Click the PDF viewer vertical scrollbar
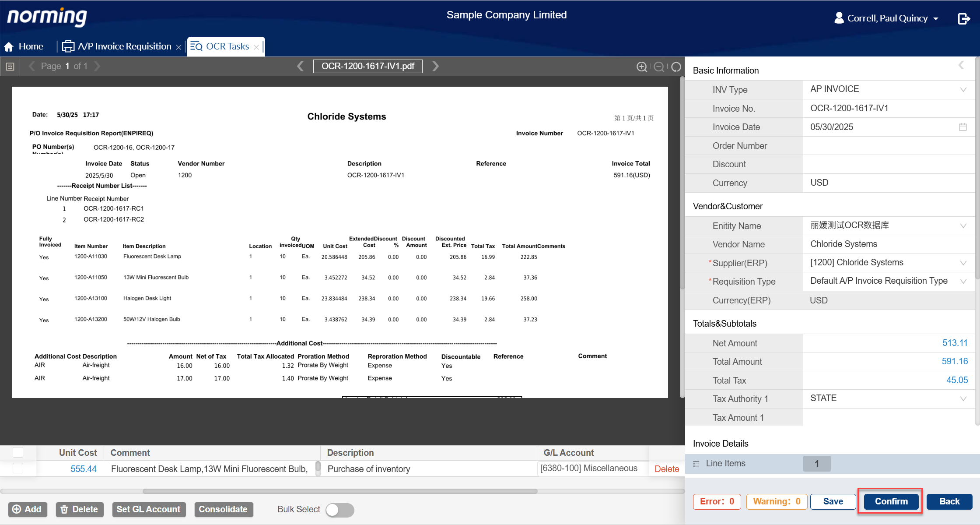980x525 pixels. point(682,184)
